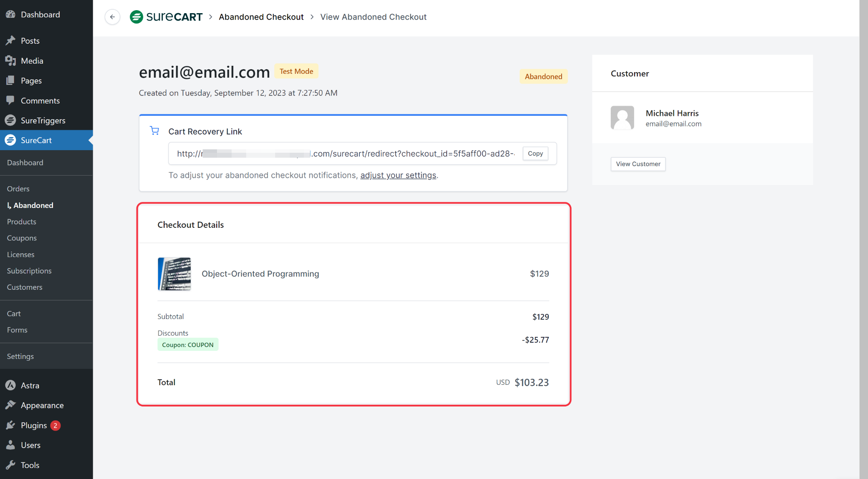This screenshot has height=479, width=868.
Task: Click Michael Harris avatar image
Action: tap(622, 118)
